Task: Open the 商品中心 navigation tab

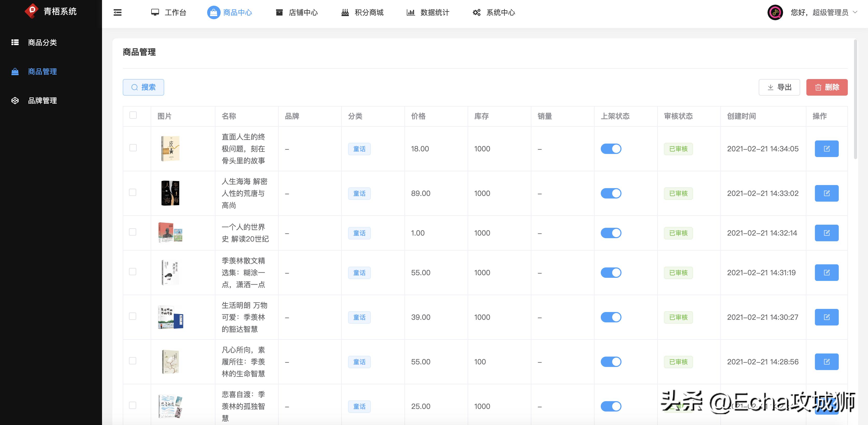Action: point(237,12)
